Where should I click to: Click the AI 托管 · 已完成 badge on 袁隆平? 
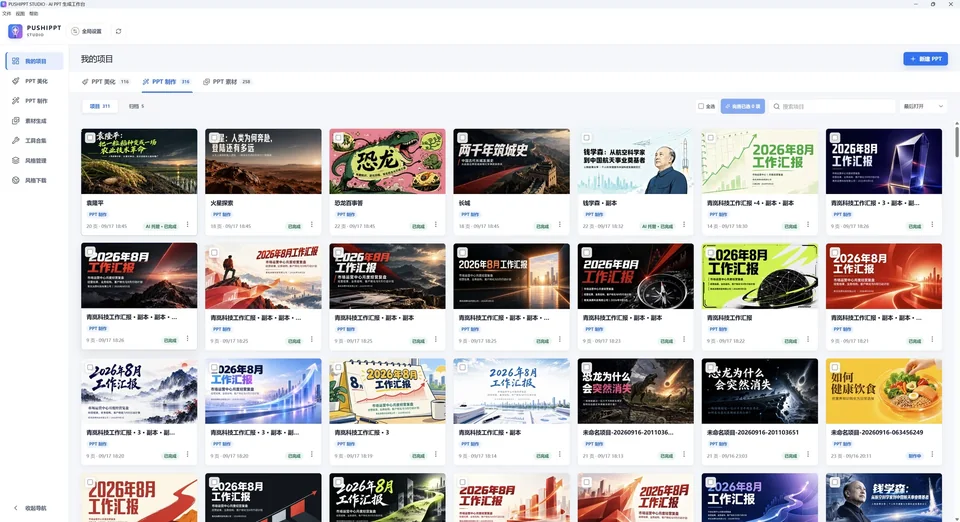[161, 226]
